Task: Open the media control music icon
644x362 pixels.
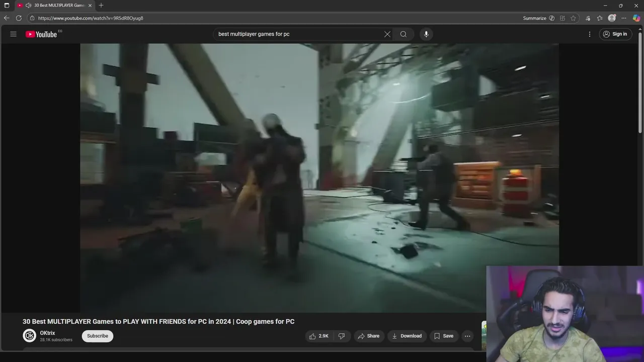Action: click(588, 18)
